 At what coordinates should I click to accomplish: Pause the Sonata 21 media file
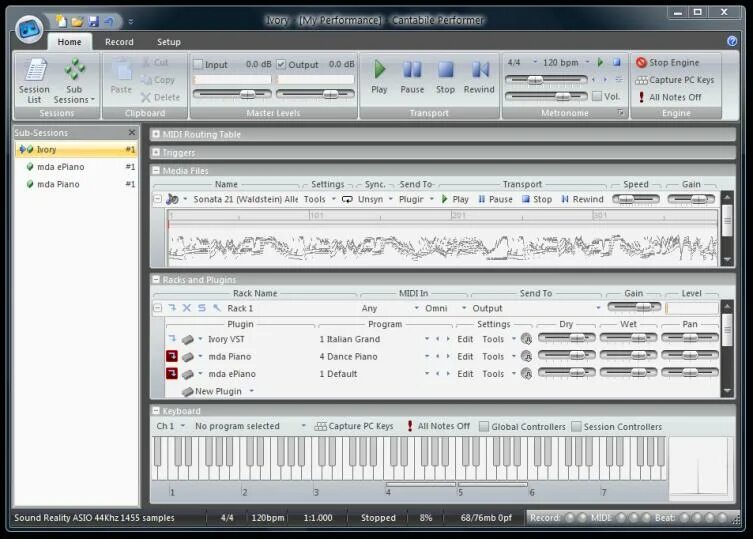[x=495, y=199]
